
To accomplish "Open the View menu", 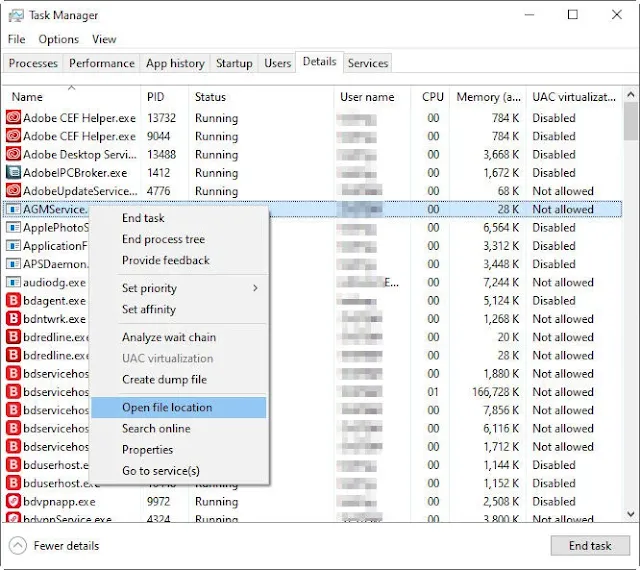I will click(104, 39).
